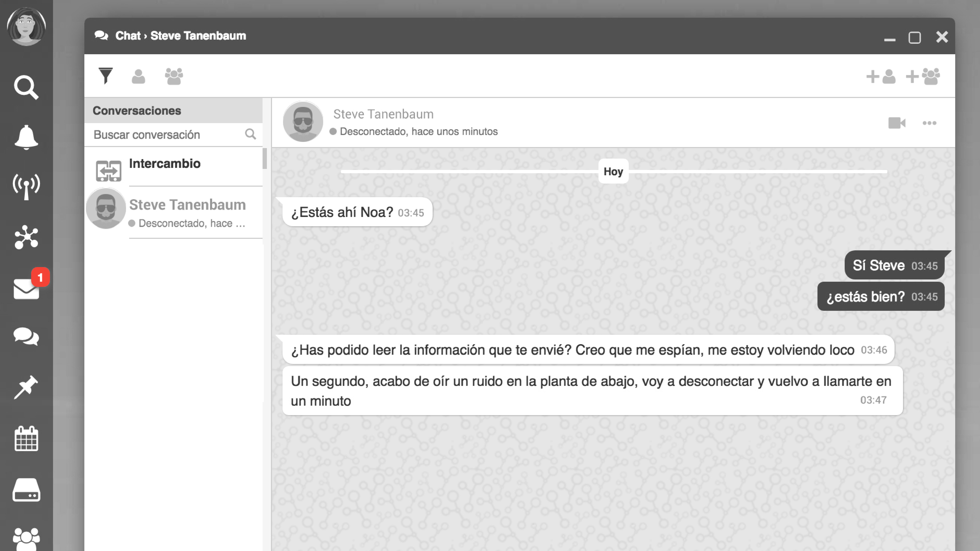Click the red unread badge on mail
The height and width of the screenshot is (551, 980).
(x=40, y=277)
